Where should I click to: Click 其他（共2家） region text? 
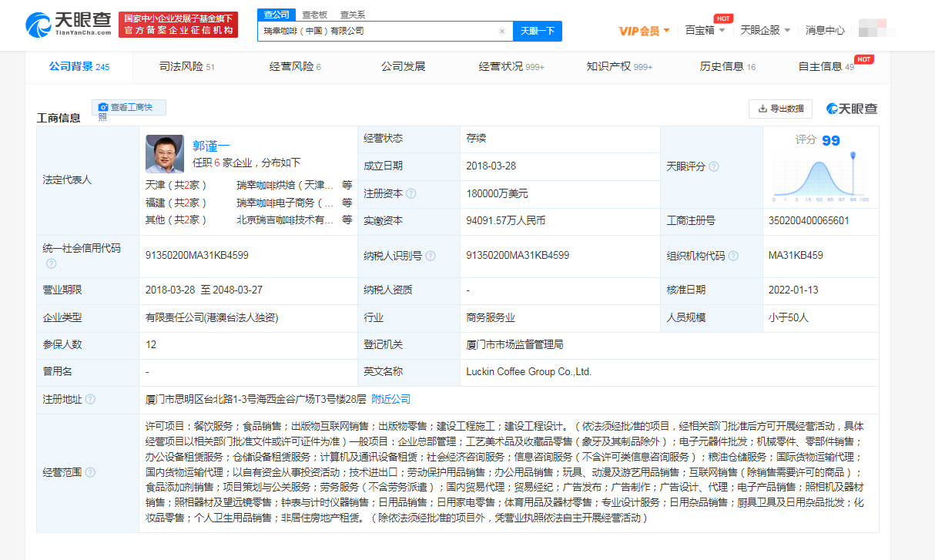pos(176,220)
